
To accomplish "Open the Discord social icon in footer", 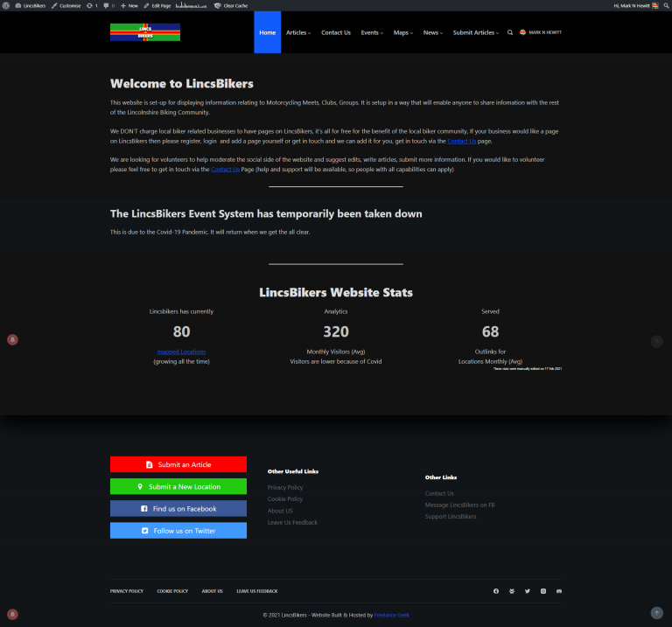I will coord(559,591).
